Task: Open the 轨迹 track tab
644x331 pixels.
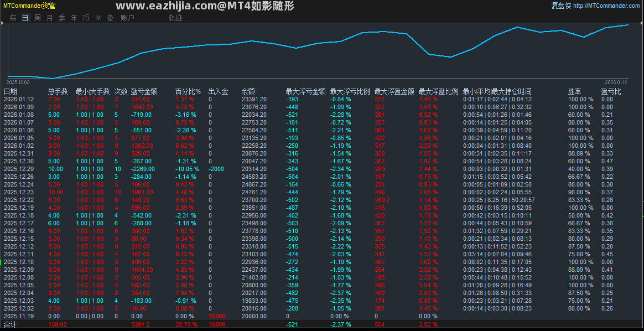Action: [175, 18]
